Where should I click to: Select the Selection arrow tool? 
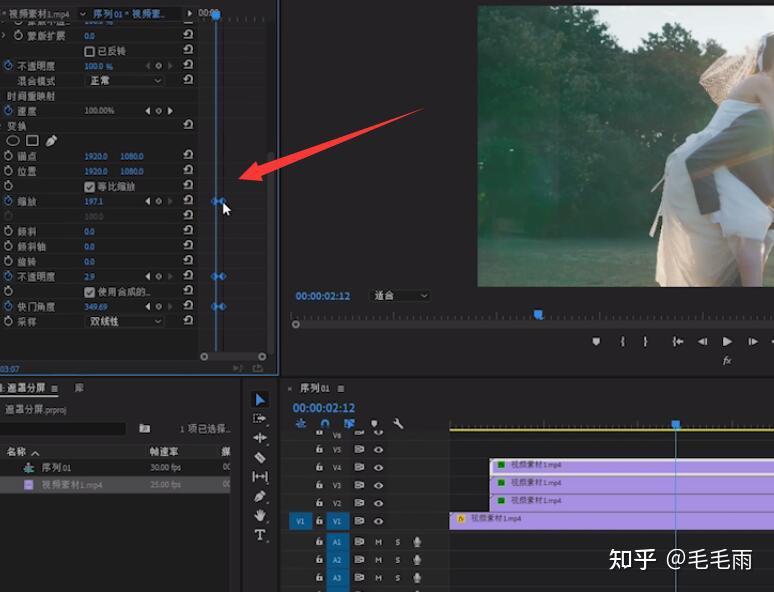coord(260,399)
